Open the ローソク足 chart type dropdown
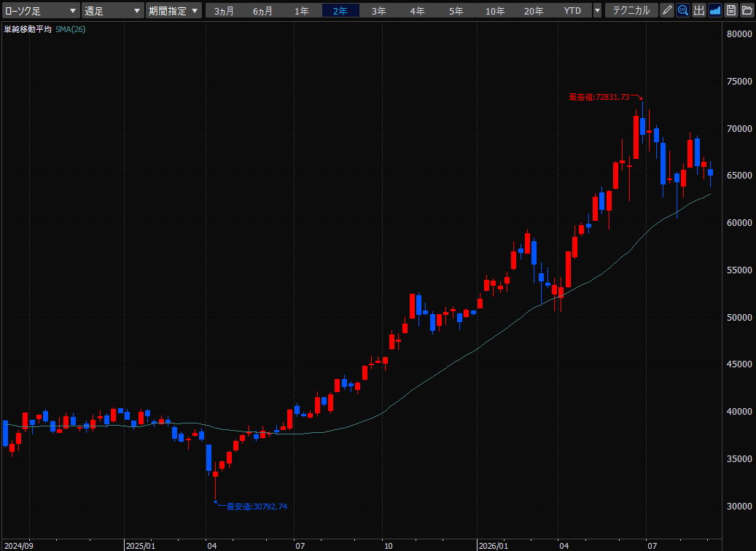 pyautogui.click(x=41, y=10)
